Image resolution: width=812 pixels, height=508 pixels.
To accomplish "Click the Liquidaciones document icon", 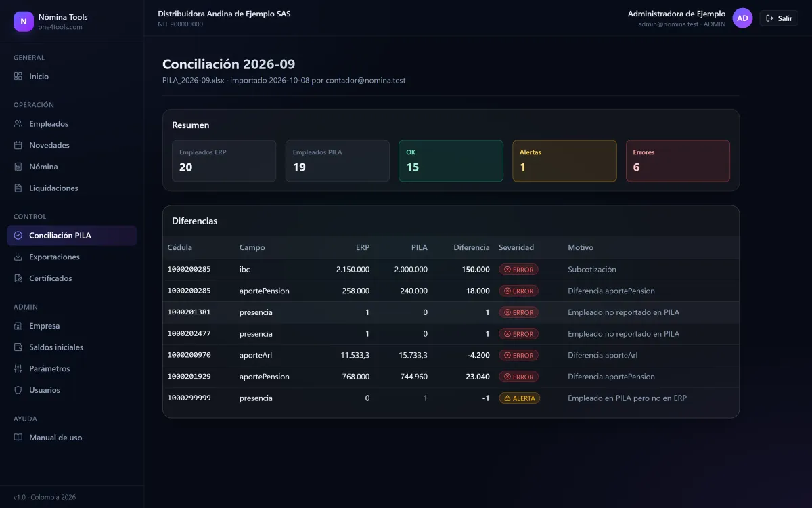I will click(18, 188).
